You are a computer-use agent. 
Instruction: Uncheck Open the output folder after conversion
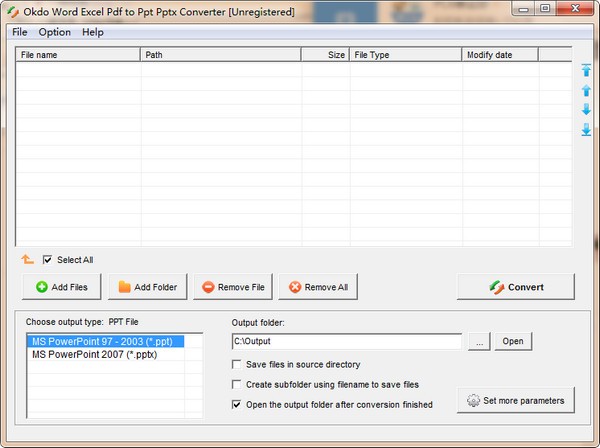click(236, 404)
